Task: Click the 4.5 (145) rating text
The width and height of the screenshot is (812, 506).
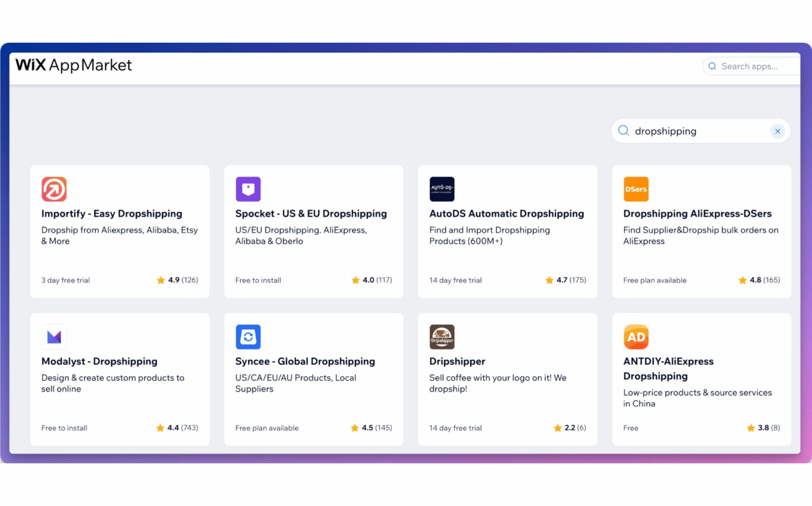Action: 377,428
